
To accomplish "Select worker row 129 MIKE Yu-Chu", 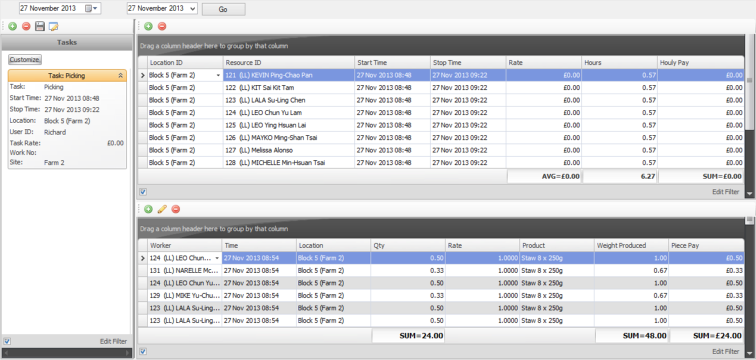I will (441, 295).
